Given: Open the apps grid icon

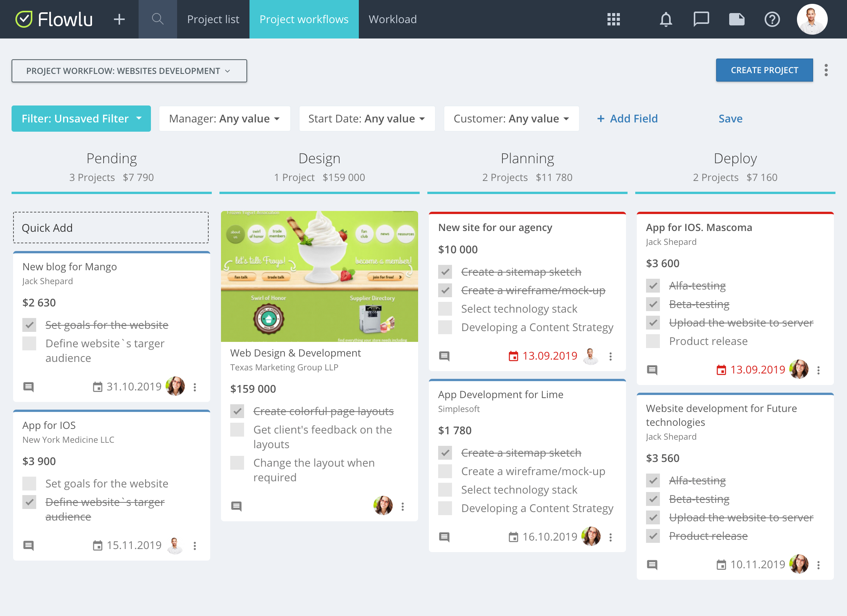Looking at the screenshot, I should (x=613, y=19).
